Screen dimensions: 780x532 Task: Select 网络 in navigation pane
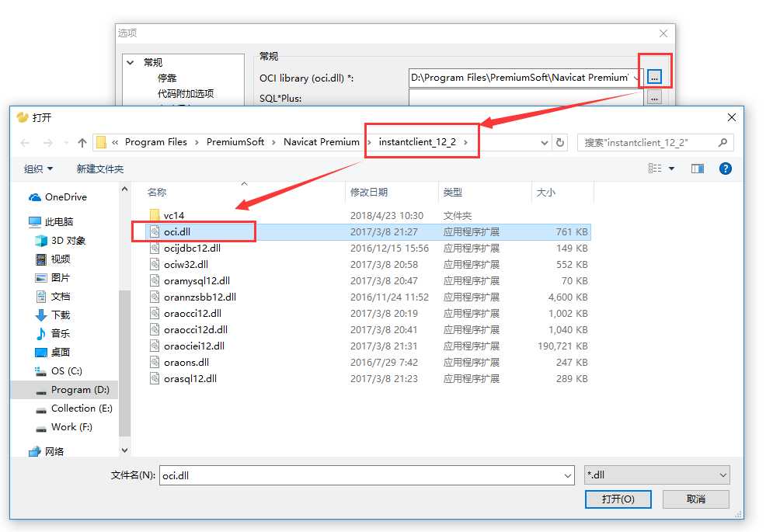pos(47,451)
